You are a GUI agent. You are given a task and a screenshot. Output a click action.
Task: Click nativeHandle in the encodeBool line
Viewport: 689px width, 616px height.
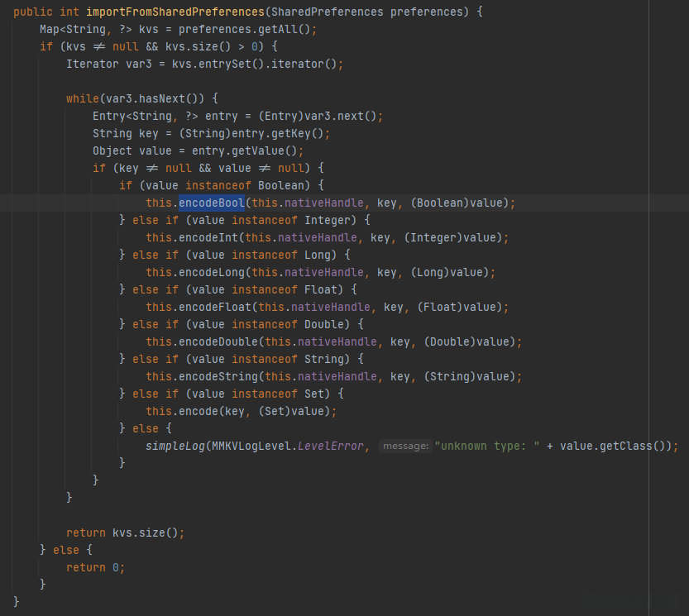pyautogui.click(x=324, y=203)
